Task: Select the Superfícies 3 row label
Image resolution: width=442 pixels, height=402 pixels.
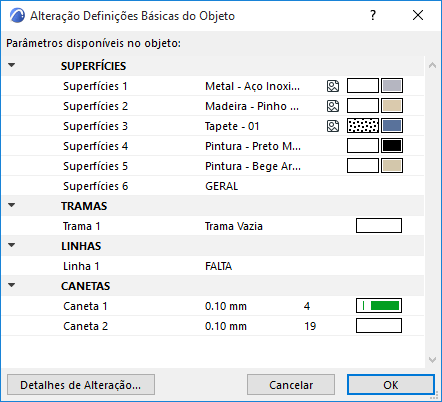Action: (95, 126)
